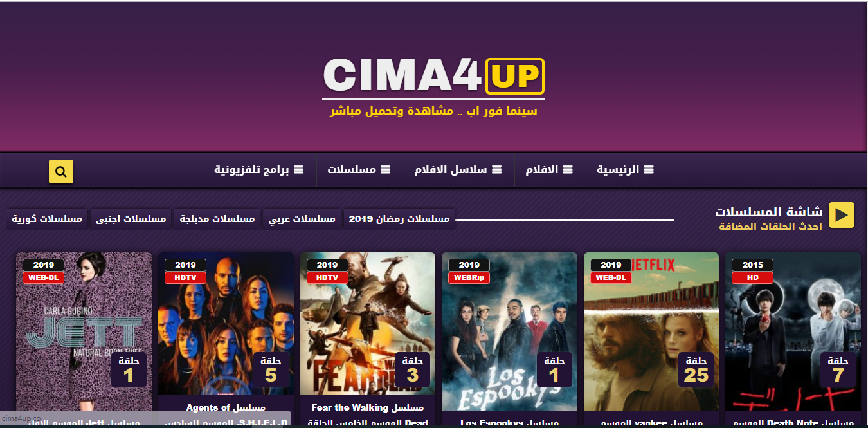The height and width of the screenshot is (428, 868).
Task: Select the مسلسلات مدبلجة filter tab
Action: (x=217, y=219)
